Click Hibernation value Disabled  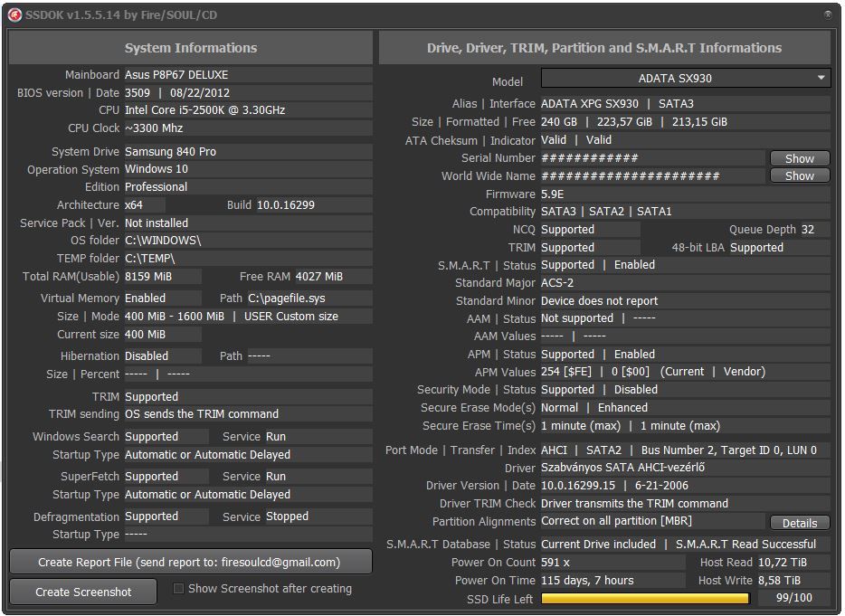(147, 356)
